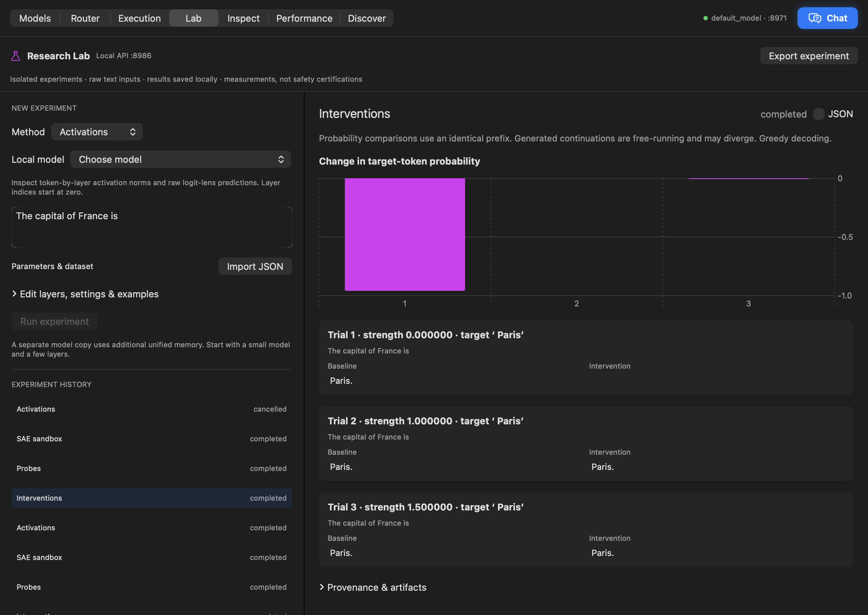The image size is (868, 615).
Task: Switch to the Models tab
Action: (35, 18)
